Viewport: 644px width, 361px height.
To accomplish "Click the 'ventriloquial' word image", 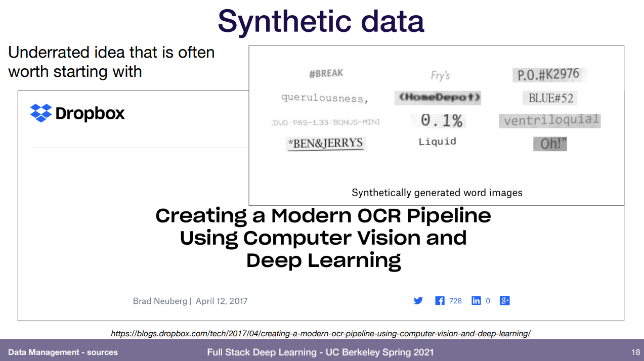I will [x=550, y=120].
